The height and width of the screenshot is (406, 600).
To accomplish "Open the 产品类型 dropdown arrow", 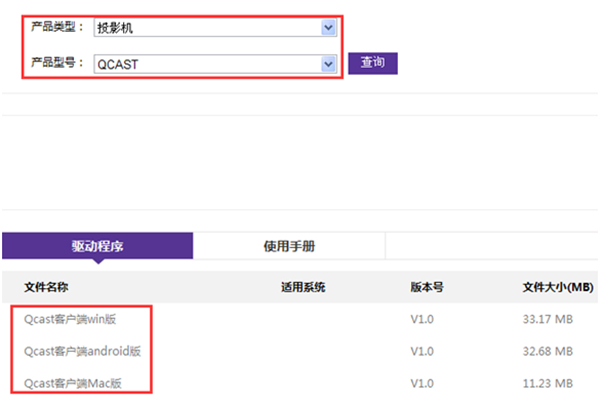I will pyautogui.click(x=328, y=28).
